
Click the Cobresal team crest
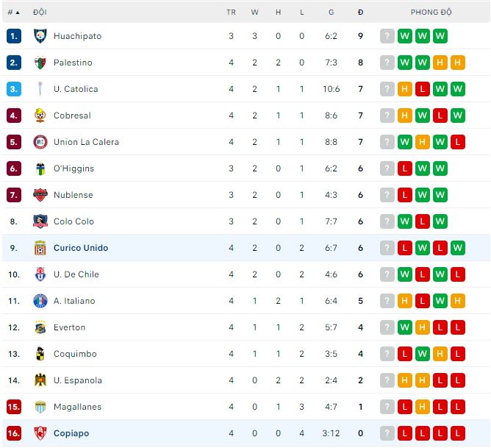click(40, 115)
